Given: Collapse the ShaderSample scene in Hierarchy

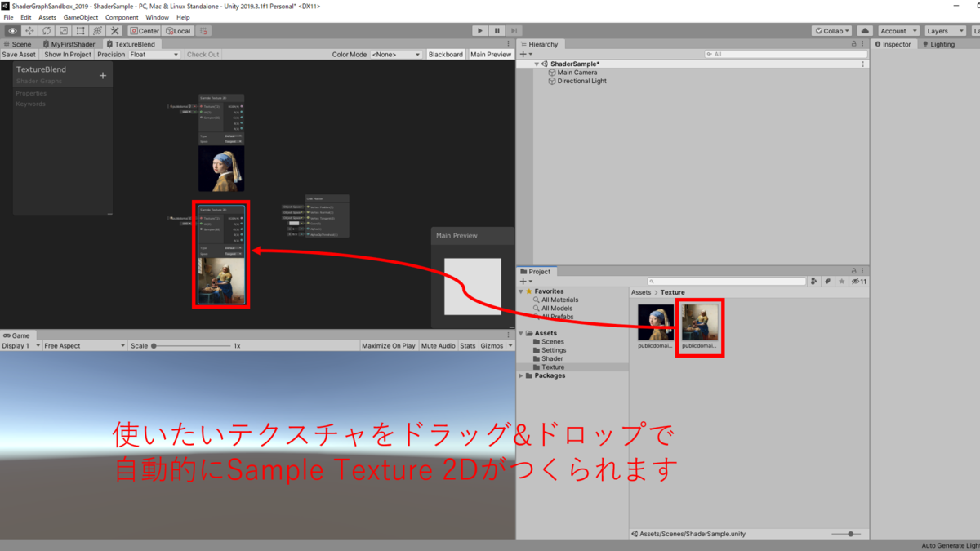Looking at the screenshot, I should (x=537, y=64).
